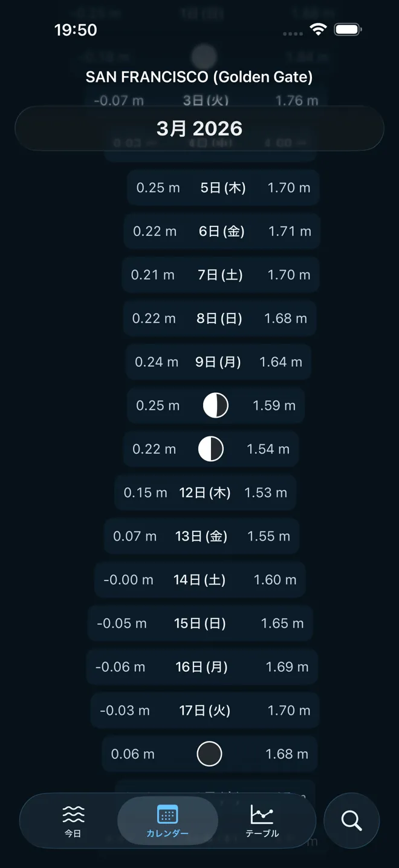The image size is (399, 868).
Task: Tap the waves icon for 今日
Action: coord(73,814)
